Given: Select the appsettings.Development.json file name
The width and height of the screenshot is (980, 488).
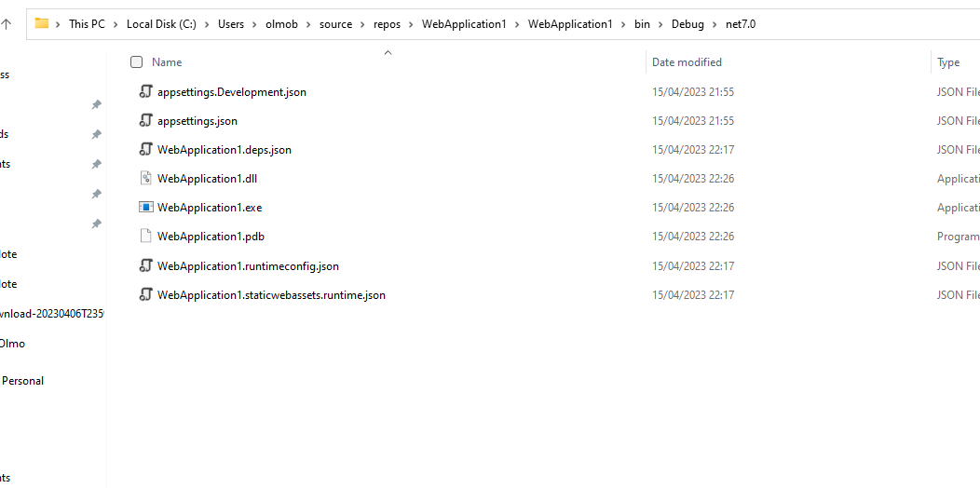Looking at the screenshot, I should pyautogui.click(x=232, y=92).
